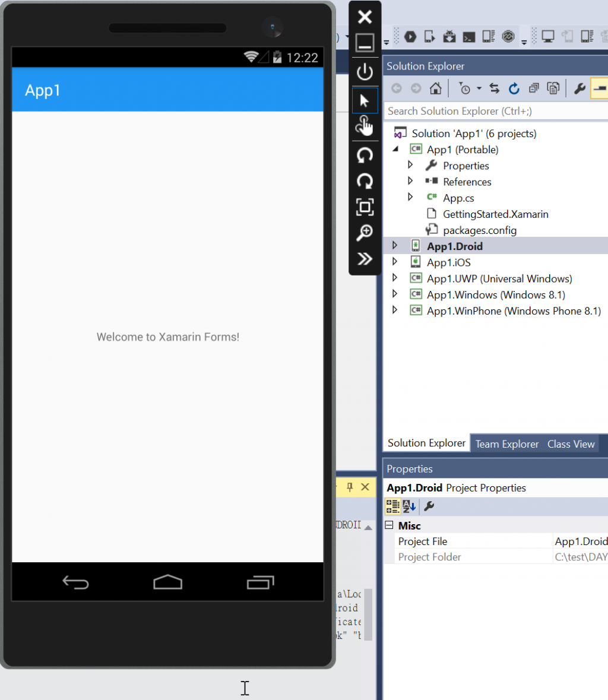Screen dimensions: 608x700
Task: Select packages.config file
Action: click(x=479, y=230)
